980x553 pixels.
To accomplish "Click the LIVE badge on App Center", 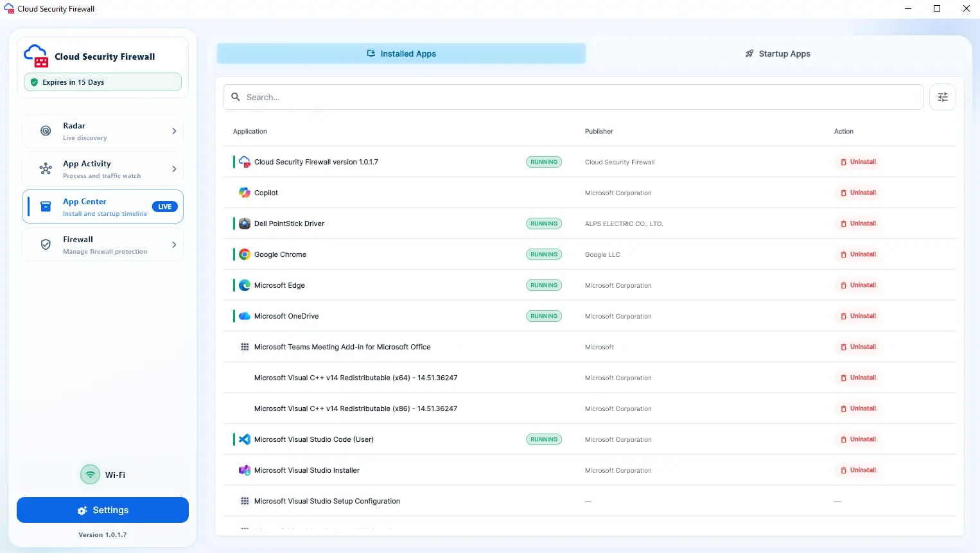I will click(164, 207).
